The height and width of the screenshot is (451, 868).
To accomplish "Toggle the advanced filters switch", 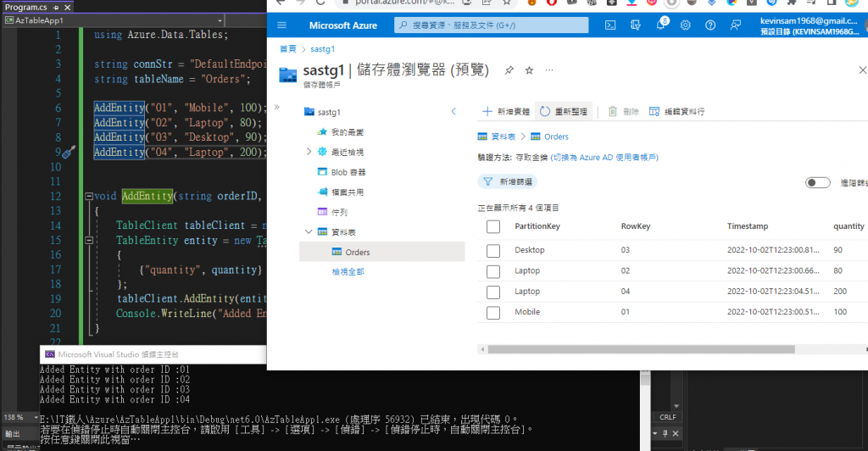I will [818, 182].
